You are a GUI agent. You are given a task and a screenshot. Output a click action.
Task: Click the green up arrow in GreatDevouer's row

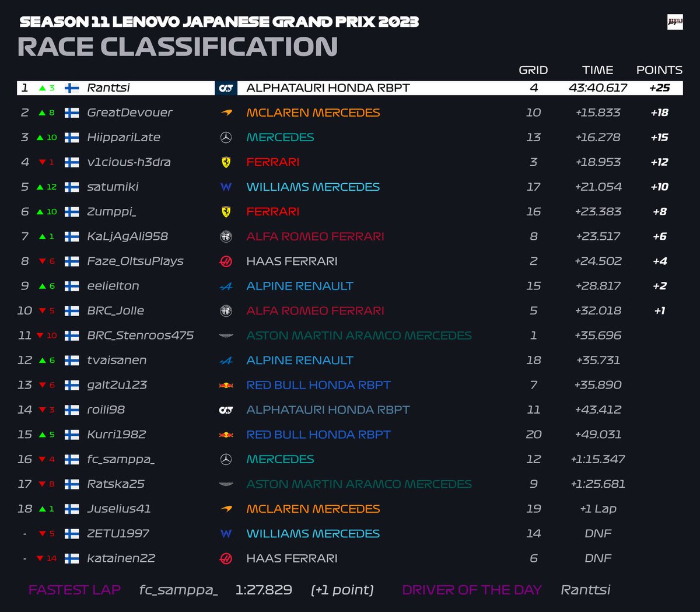coord(42,113)
